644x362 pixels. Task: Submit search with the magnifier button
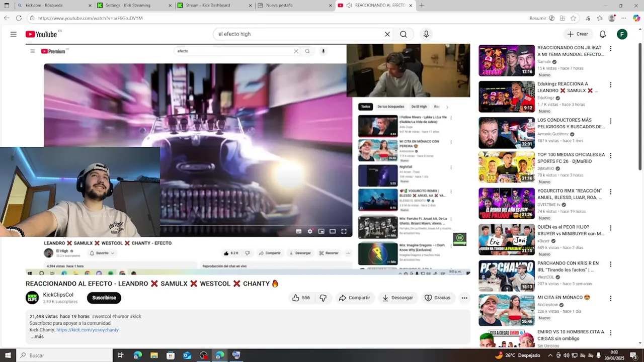[x=404, y=34]
